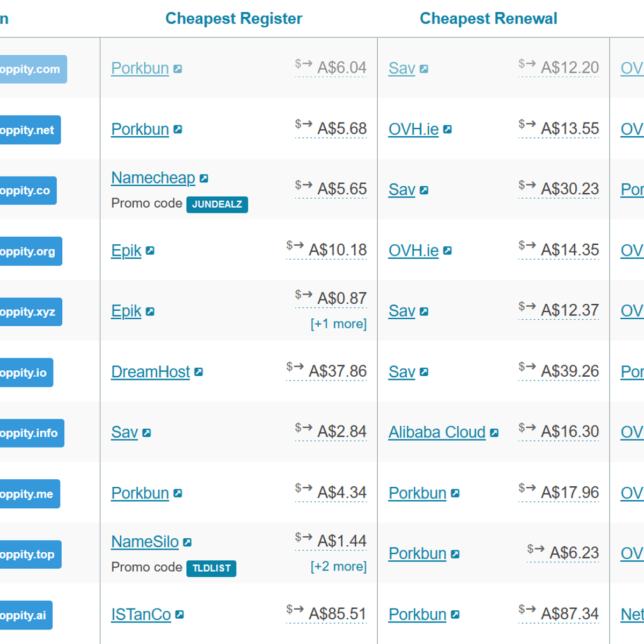Viewport: 644px width, 644px height.
Task: Click currency convert icon beside A$37.86
Action: click(295, 367)
